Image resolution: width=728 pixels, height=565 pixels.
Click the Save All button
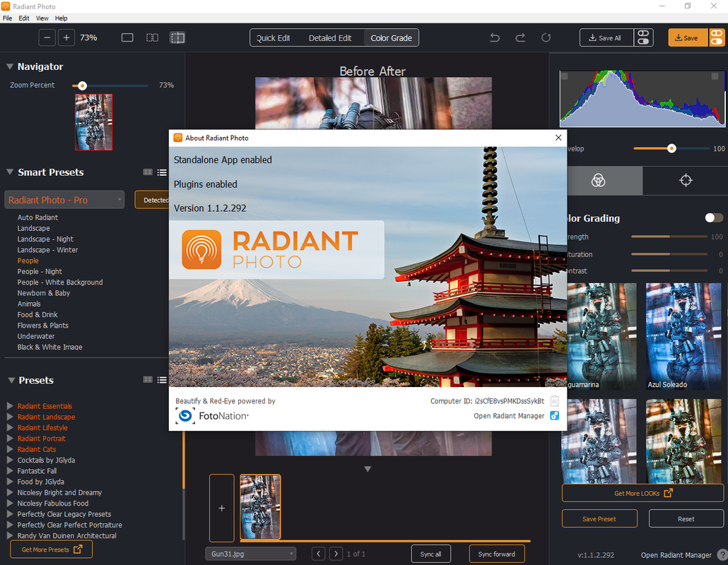click(x=606, y=37)
